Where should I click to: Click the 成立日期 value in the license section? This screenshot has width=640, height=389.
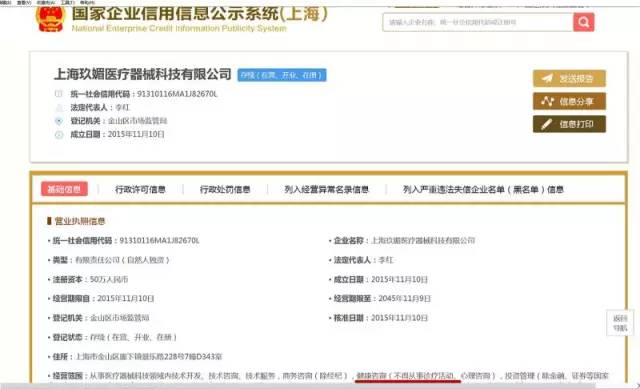coord(399,280)
